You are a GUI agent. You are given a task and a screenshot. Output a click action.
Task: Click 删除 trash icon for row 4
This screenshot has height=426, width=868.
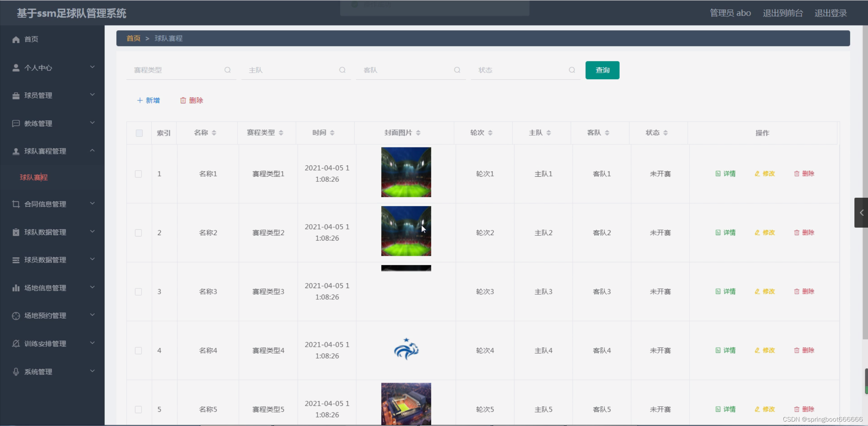796,350
